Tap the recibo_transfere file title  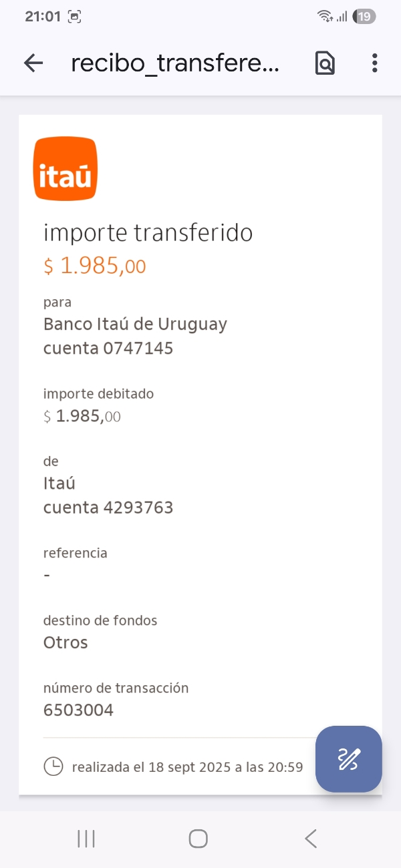(x=175, y=63)
